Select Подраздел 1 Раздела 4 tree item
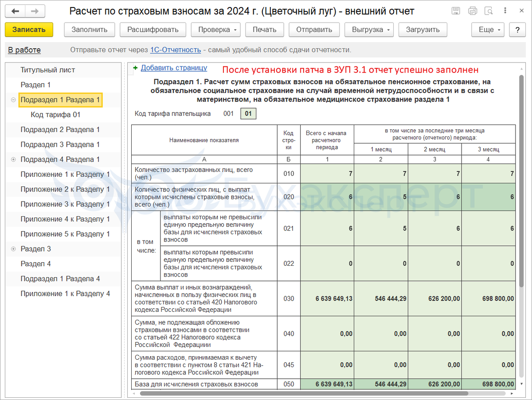532x400 pixels. tap(60, 279)
